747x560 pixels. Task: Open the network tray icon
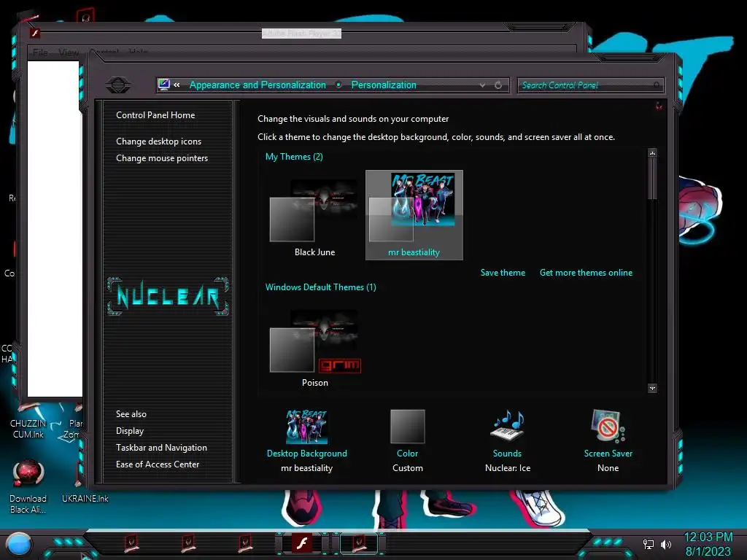pos(648,544)
